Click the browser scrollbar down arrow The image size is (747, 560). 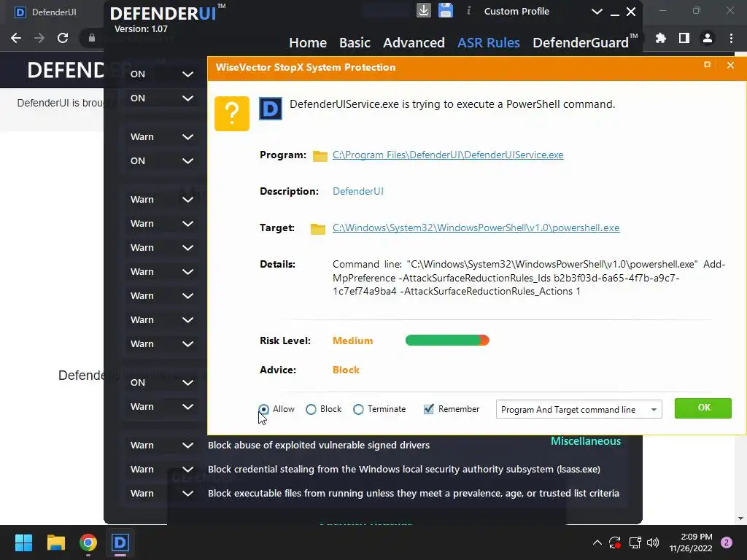(741, 518)
